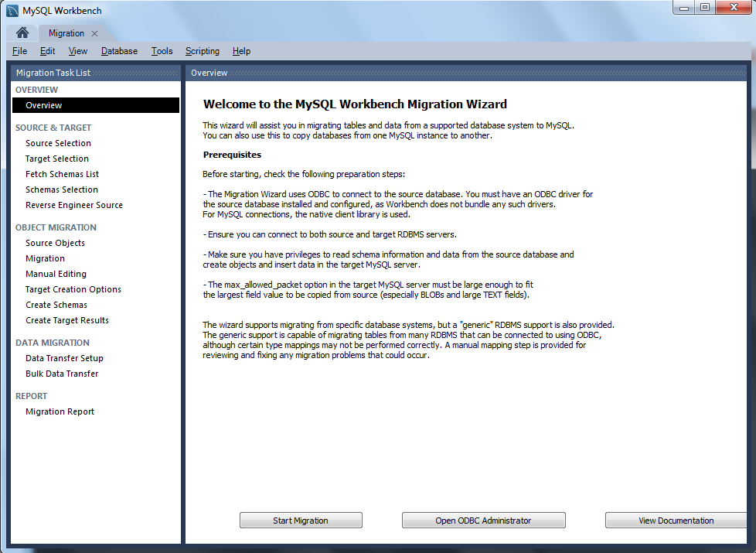
Task: Open the Migration Report item
Action: [x=60, y=411]
